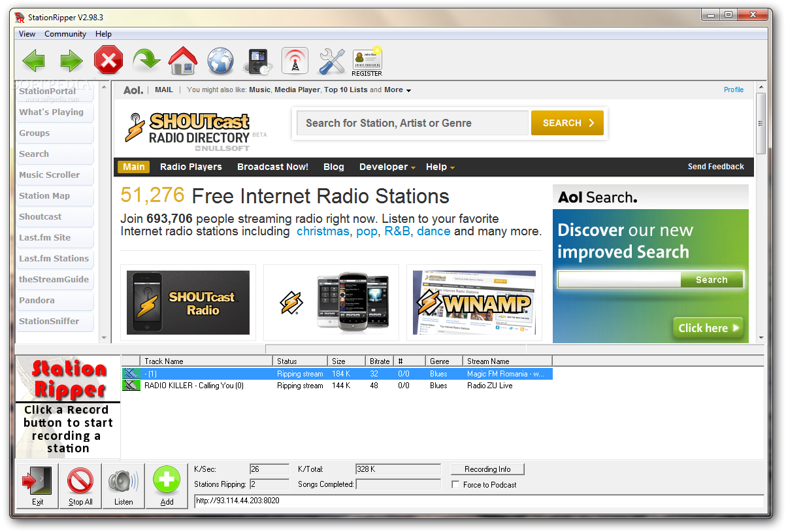Screen dimensions: 786x532
Task: Open the radio tower broadcast icon
Action: click(295, 61)
